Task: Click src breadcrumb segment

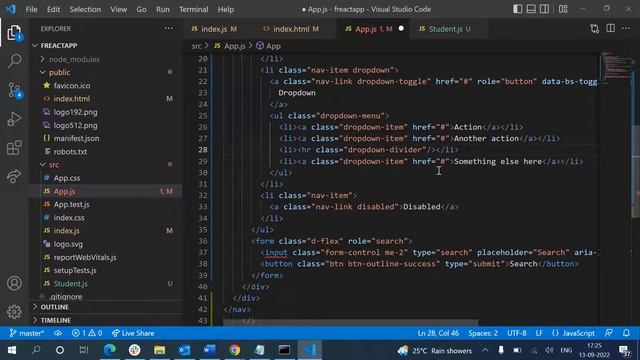Action: click(197, 46)
